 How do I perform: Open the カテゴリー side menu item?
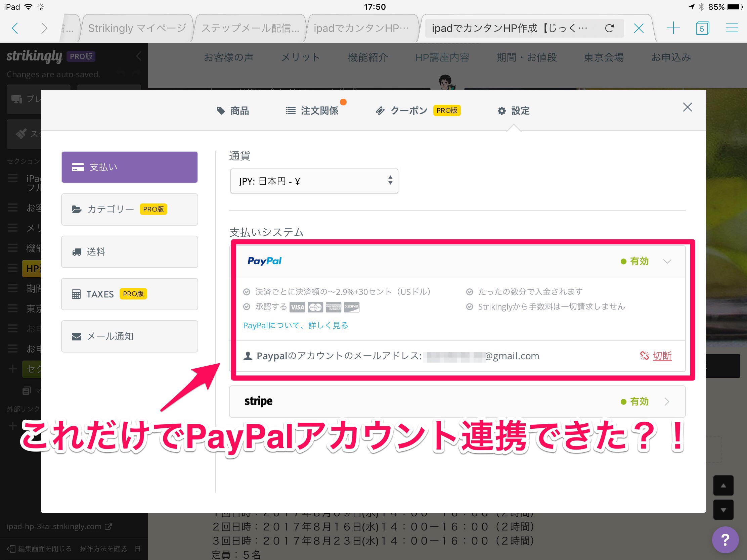(x=130, y=209)
